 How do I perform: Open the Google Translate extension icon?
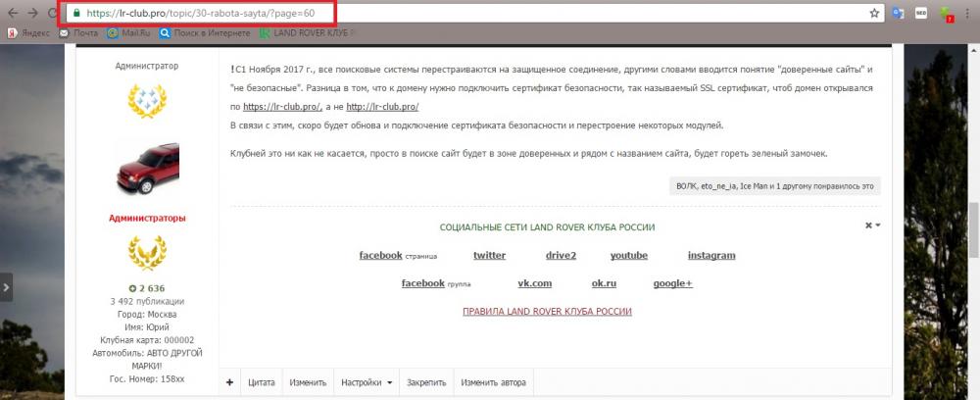[x=897, y=14]
